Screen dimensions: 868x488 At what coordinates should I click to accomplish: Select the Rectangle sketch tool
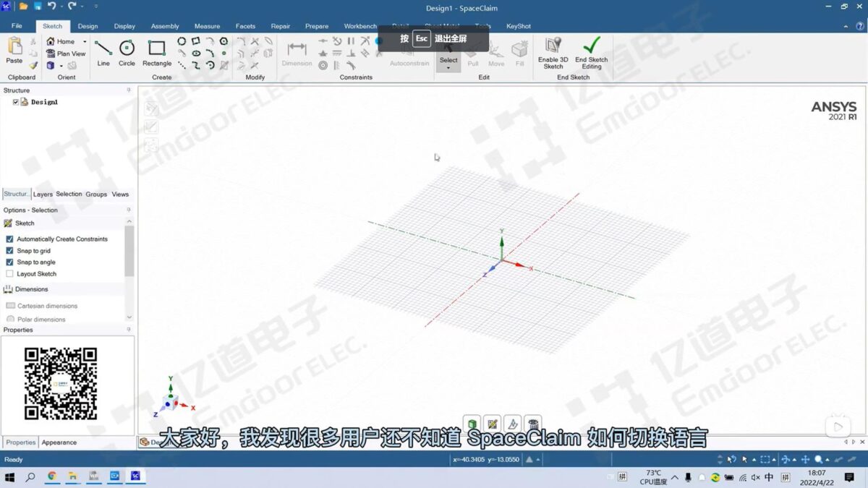pos(157,53)
